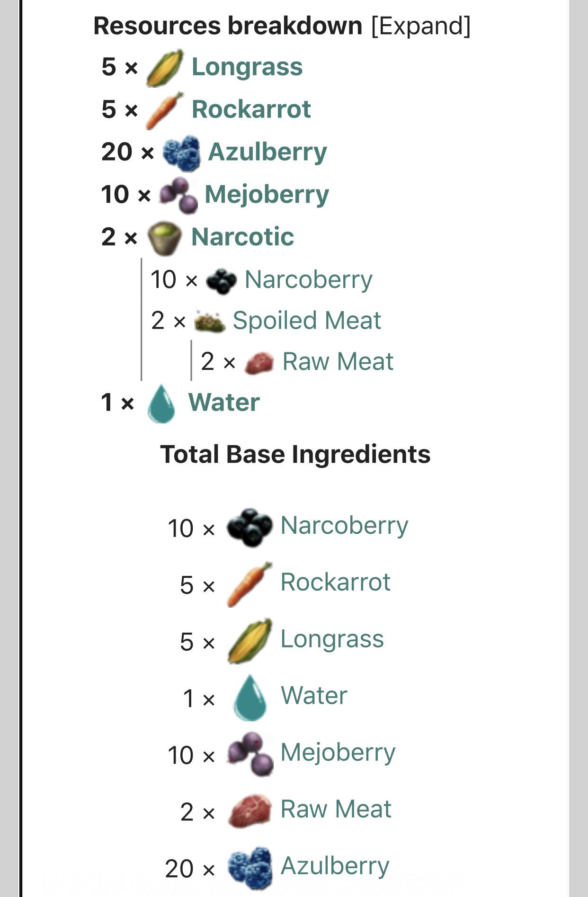The height and width of the screenshot is (897, 588).
Task: Click the Mejoberry icon in totals list
Action: (249, 754)
